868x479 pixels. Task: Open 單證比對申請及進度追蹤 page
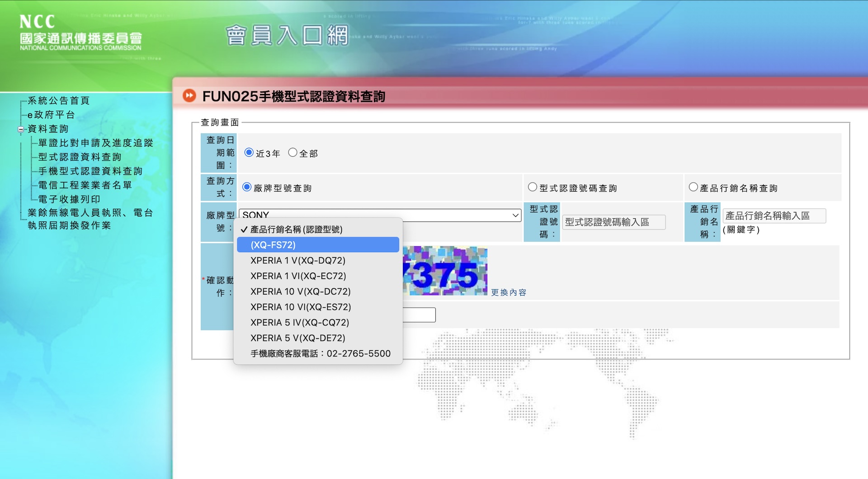96,143
